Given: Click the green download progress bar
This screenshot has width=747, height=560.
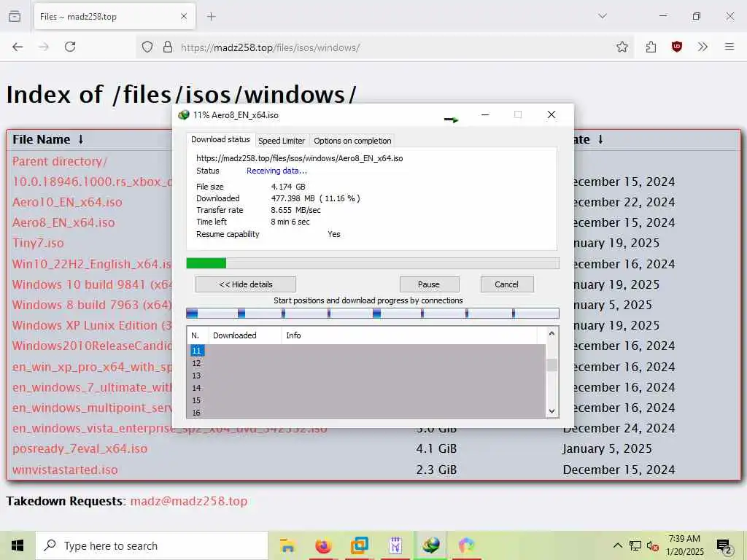Looking at the screenshot, I should click(x=373, y=263).
